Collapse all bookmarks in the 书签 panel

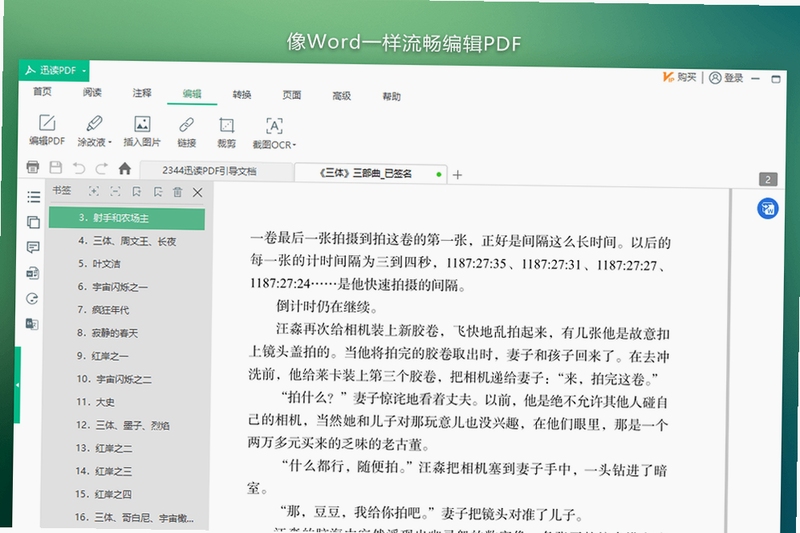pos(115,191)
